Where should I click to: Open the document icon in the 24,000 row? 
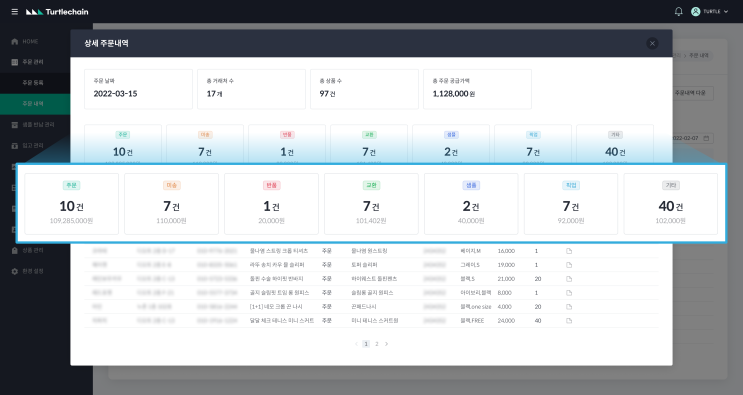coord(569,321)
